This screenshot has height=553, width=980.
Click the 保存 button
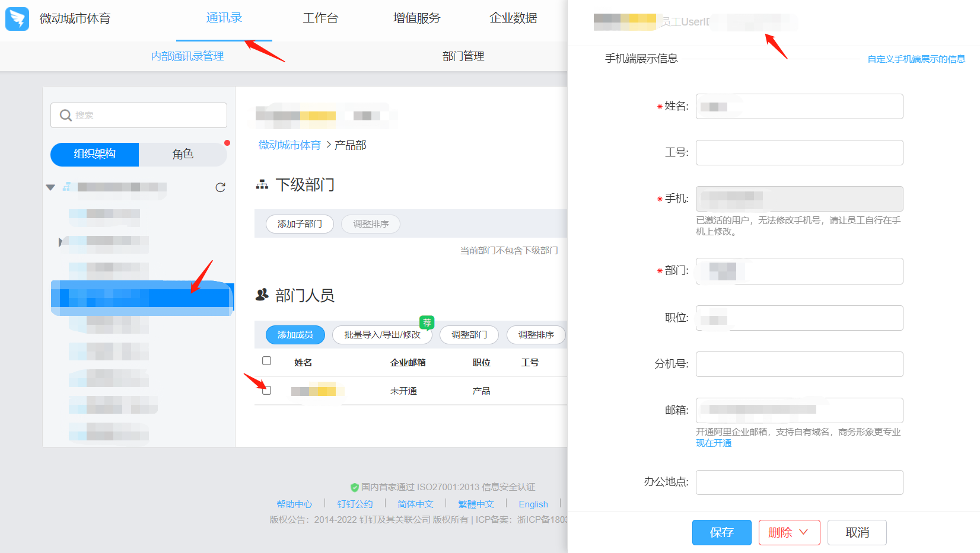[721, 532]
